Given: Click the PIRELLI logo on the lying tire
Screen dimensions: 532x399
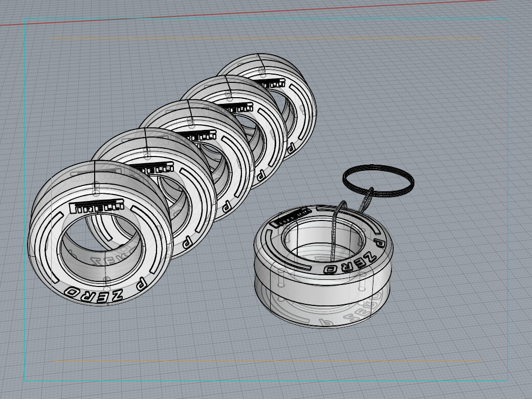Looking at the screenshot, I should (x=291, y=217).
